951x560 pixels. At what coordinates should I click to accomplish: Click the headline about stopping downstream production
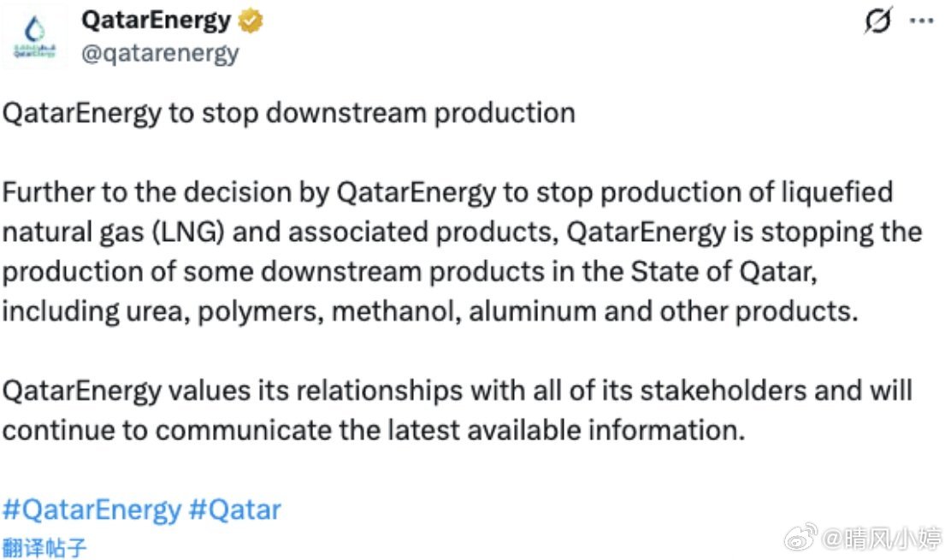pos(288,113)
